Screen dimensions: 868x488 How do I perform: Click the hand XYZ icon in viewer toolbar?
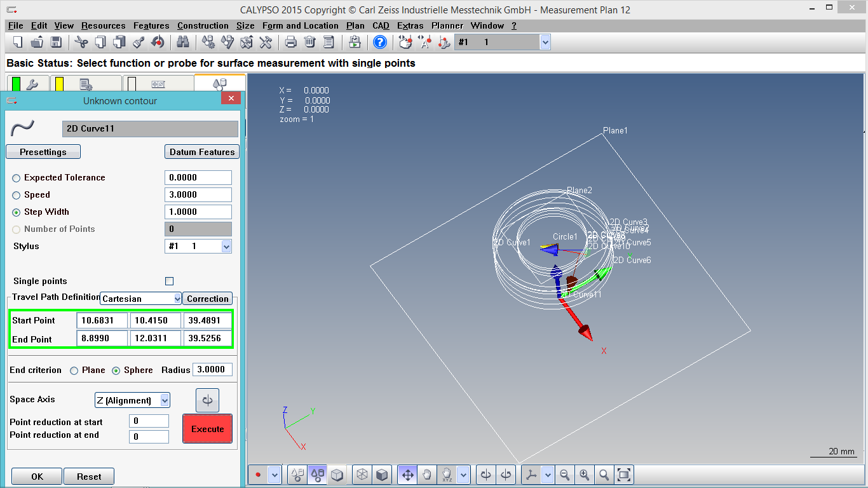click(x=447, y=475)
